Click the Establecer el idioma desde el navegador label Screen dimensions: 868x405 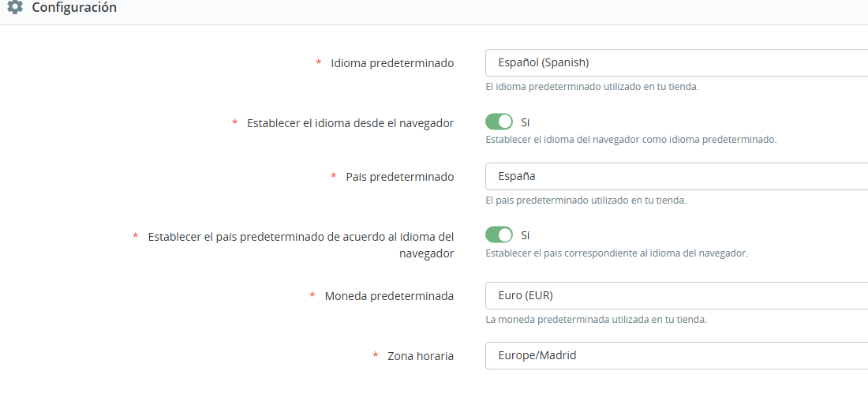[x=350, y=123]
